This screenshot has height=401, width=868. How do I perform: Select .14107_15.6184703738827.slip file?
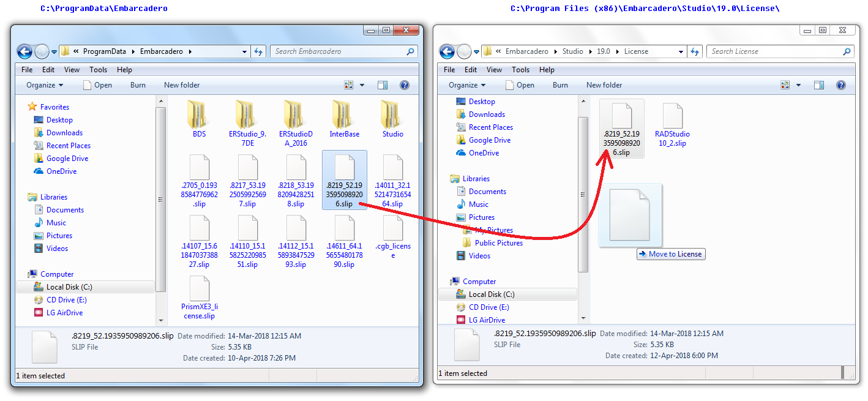click(199, 242)
